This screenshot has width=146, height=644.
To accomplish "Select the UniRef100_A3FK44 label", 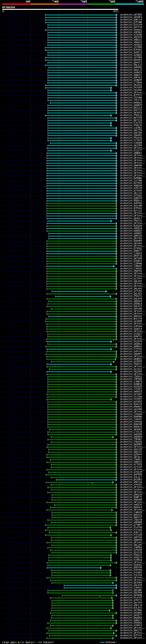I will tap(131, 326).
